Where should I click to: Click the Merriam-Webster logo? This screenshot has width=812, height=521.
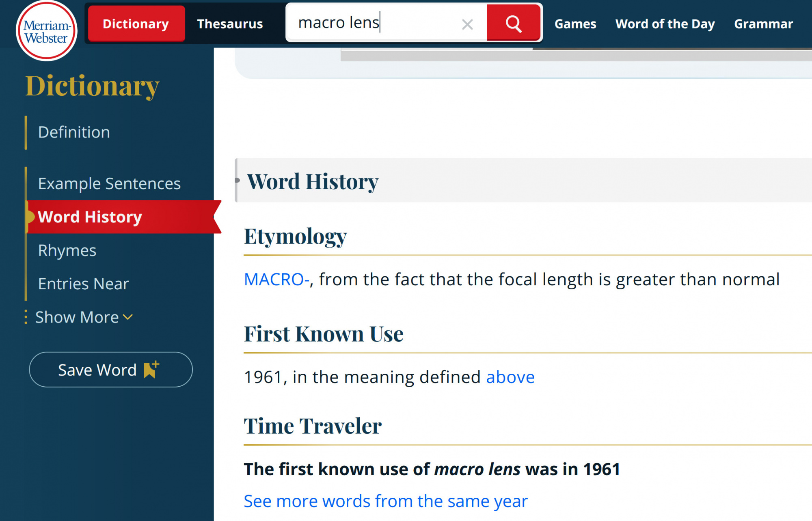(46, 31)
